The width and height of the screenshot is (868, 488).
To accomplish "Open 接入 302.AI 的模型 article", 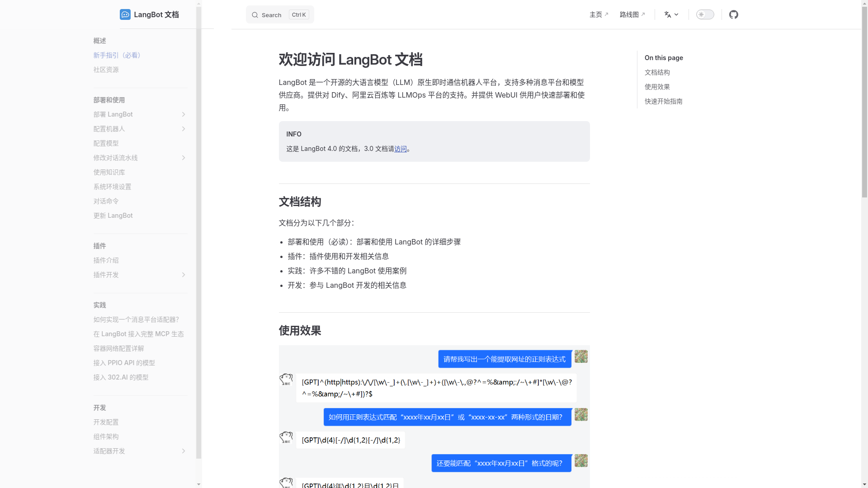I will [121, 377].
